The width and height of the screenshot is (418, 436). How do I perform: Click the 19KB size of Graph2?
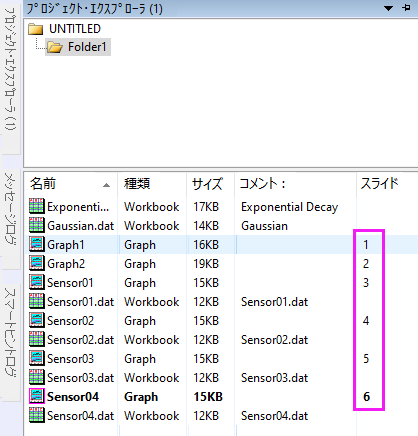tap(206, 264)
